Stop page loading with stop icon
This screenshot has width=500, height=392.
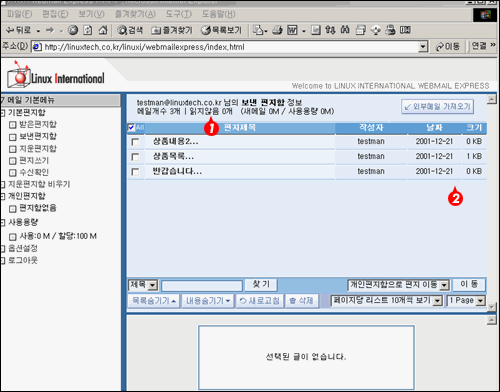pos(73,30)
